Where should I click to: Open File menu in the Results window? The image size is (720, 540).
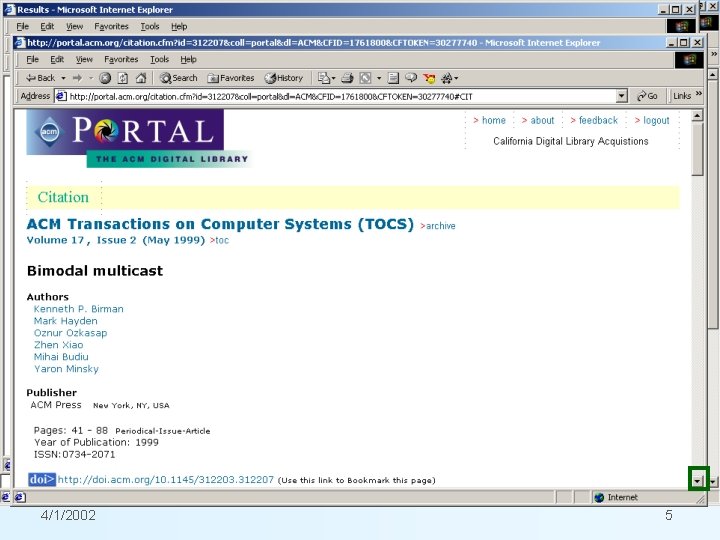click(x=22, y=26)
